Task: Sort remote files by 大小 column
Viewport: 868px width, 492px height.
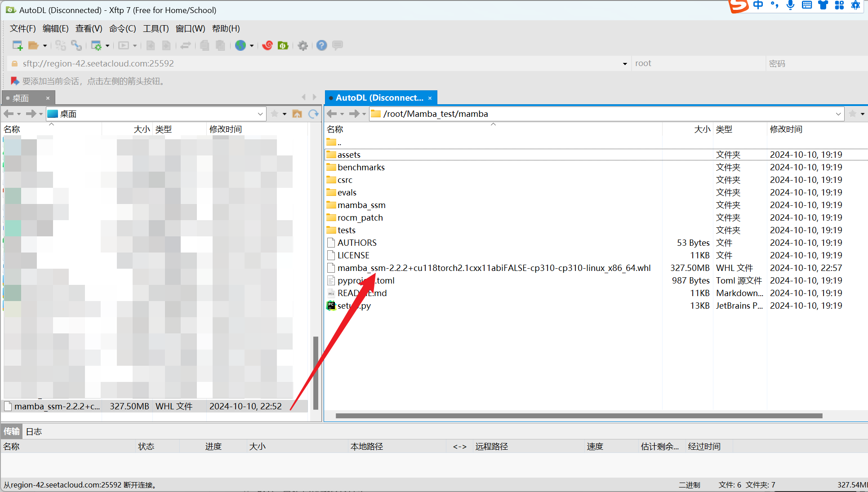Action: [702, 129]
